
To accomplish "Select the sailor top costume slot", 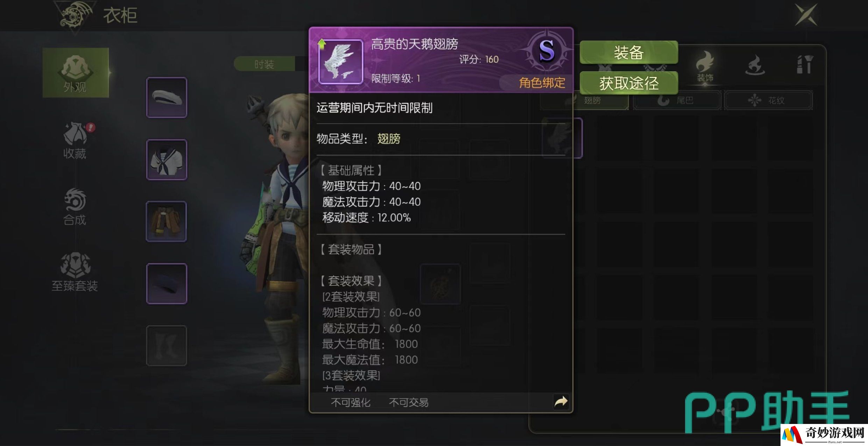I will tap(167, 160).
